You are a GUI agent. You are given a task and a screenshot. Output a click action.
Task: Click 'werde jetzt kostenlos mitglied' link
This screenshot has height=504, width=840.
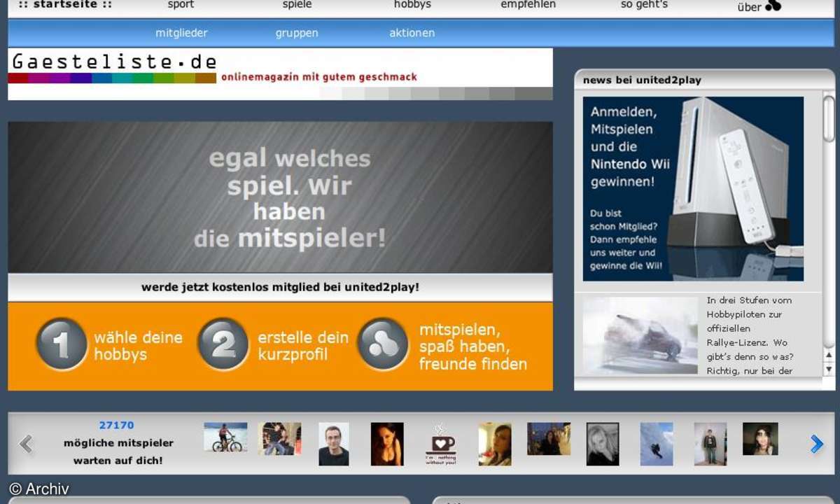(x=280, y=287)
